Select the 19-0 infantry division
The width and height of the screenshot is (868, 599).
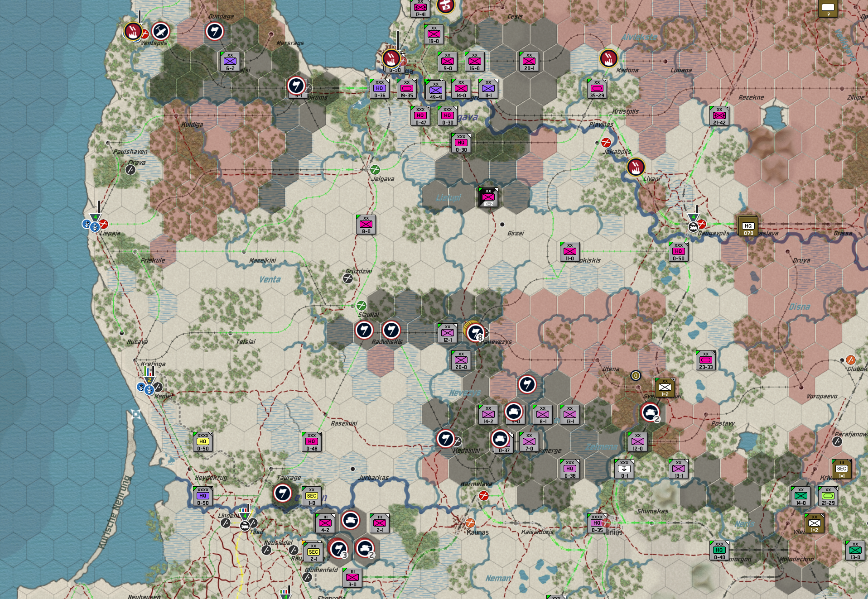(x=434, y=34)
